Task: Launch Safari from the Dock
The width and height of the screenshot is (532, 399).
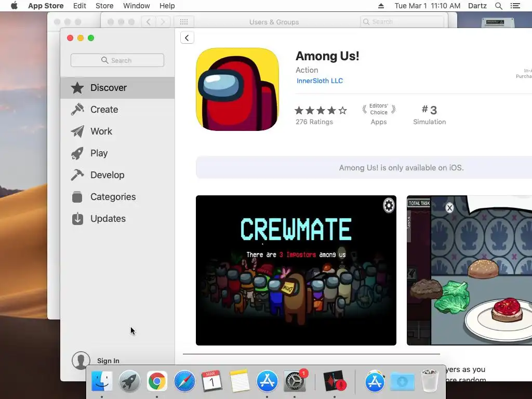Action: pyautogui.click(x=184, y=381)
